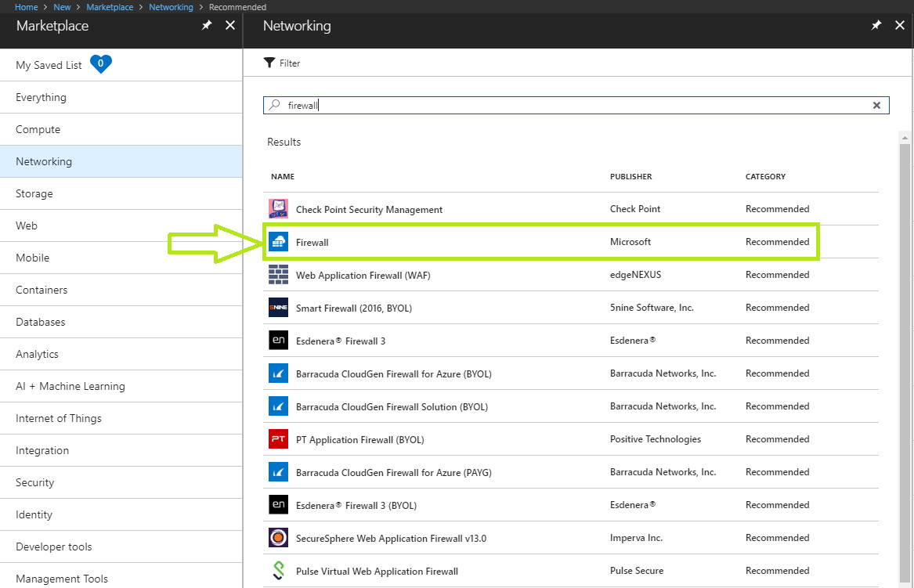Screen dimensions: 914x588
Task: Click Positive Technologies publisher cell
Action: click(x=656, y=438)
